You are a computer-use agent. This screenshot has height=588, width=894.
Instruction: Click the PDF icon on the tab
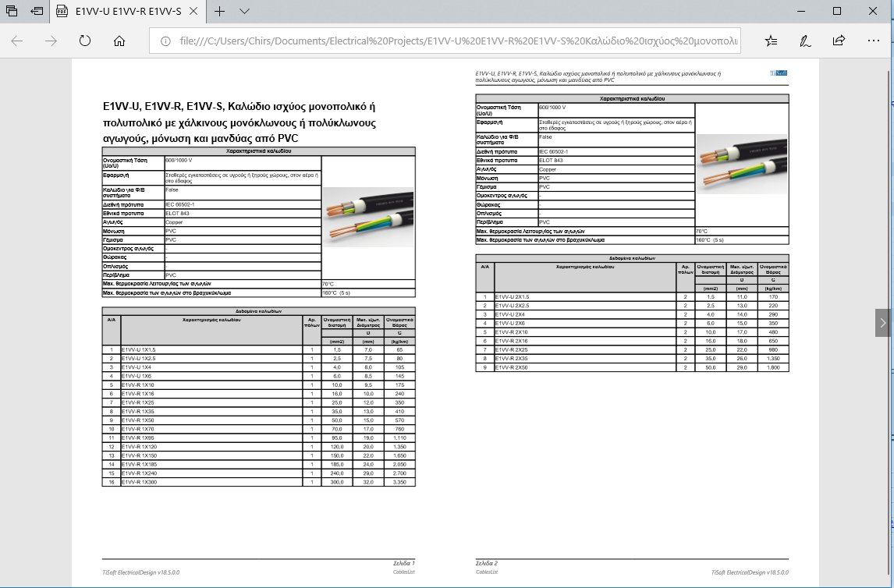pos(62,12)
